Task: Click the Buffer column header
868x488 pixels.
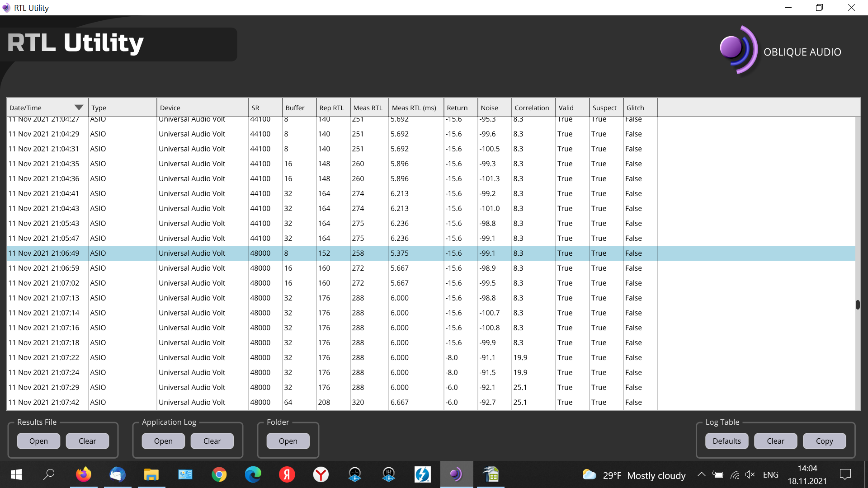Action: [295, 108]
